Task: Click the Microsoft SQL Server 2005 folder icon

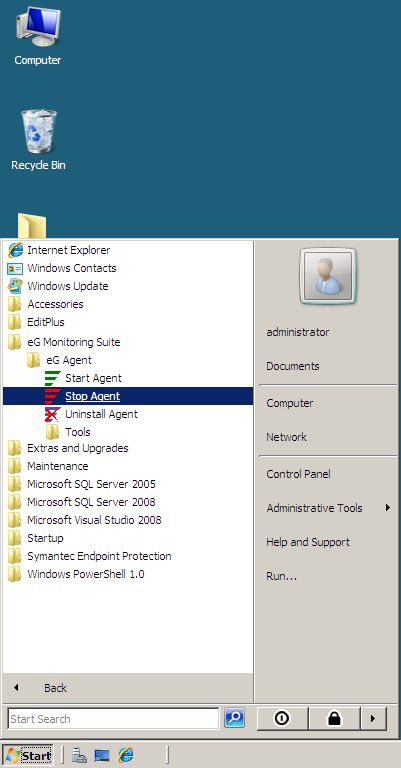Action: (x=15, y=484)
